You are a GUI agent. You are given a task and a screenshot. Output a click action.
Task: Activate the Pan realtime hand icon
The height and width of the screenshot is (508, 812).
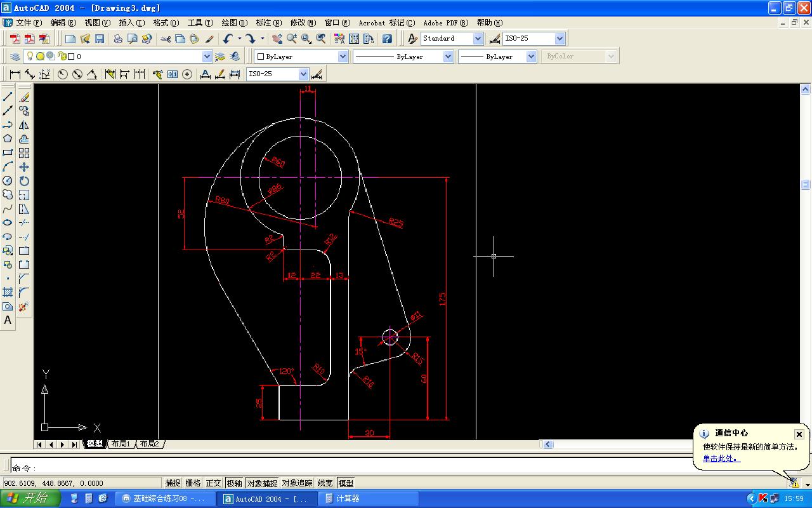coord(277,39)
